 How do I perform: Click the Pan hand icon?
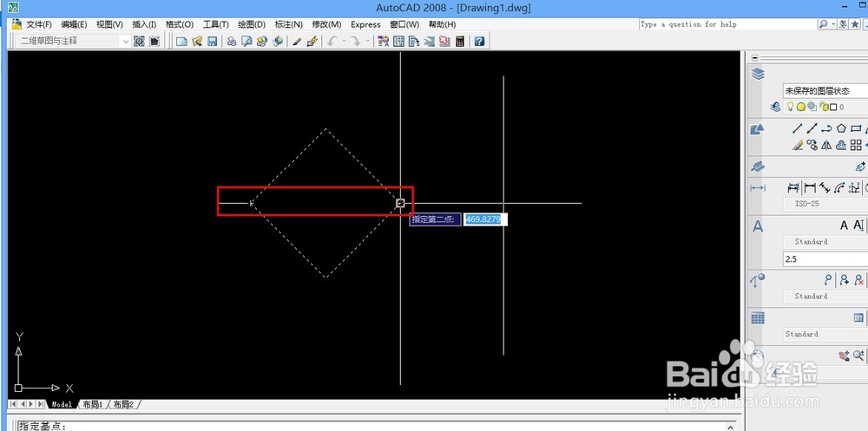[x=844, y=356]
